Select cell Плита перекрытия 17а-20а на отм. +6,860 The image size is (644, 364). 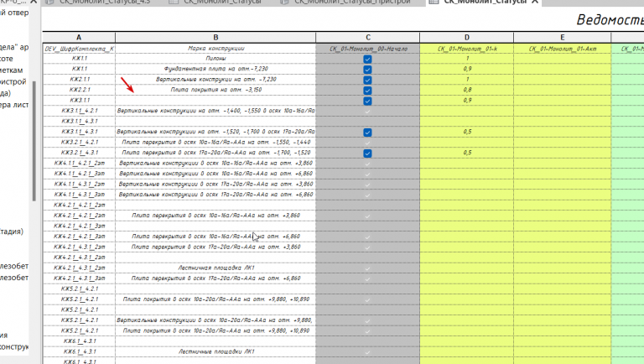click(x=216, y=278)
